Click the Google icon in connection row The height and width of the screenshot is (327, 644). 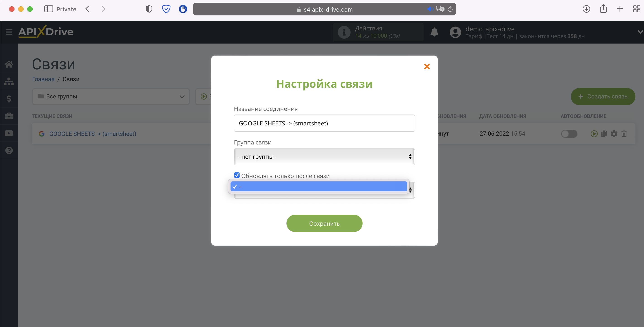coord(41,134)
